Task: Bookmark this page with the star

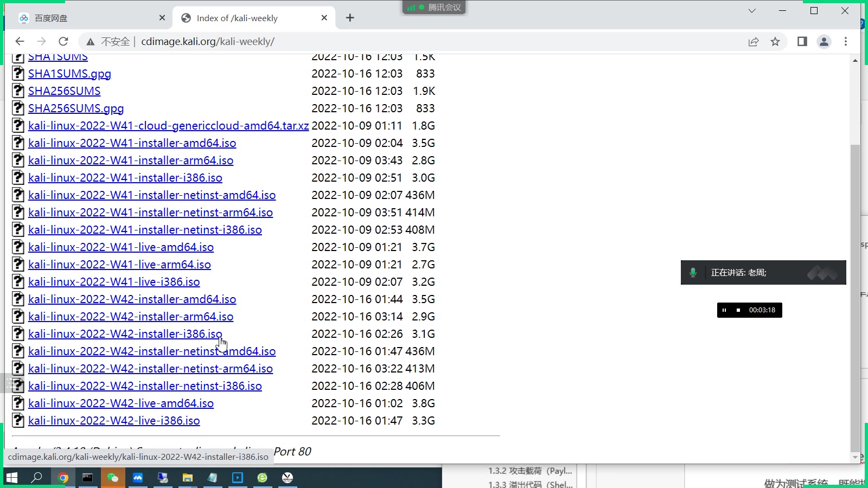Action: 775,42
